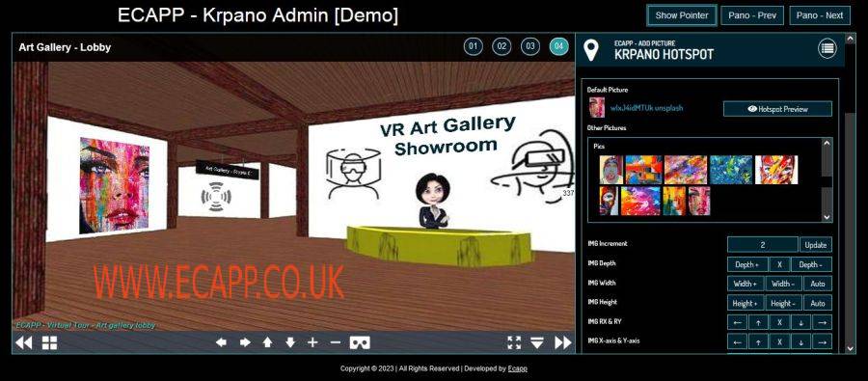
Task: Toggle fullscreen view icon
Action: [514, 342]
